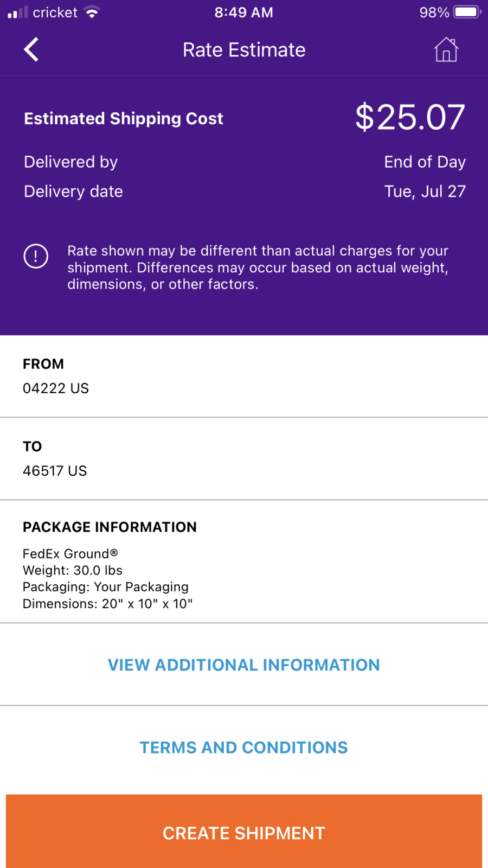The height and width of the screenshot is (868, 488).
Task: Tap the Package Information heading
Action: click(x=110, y=527)
